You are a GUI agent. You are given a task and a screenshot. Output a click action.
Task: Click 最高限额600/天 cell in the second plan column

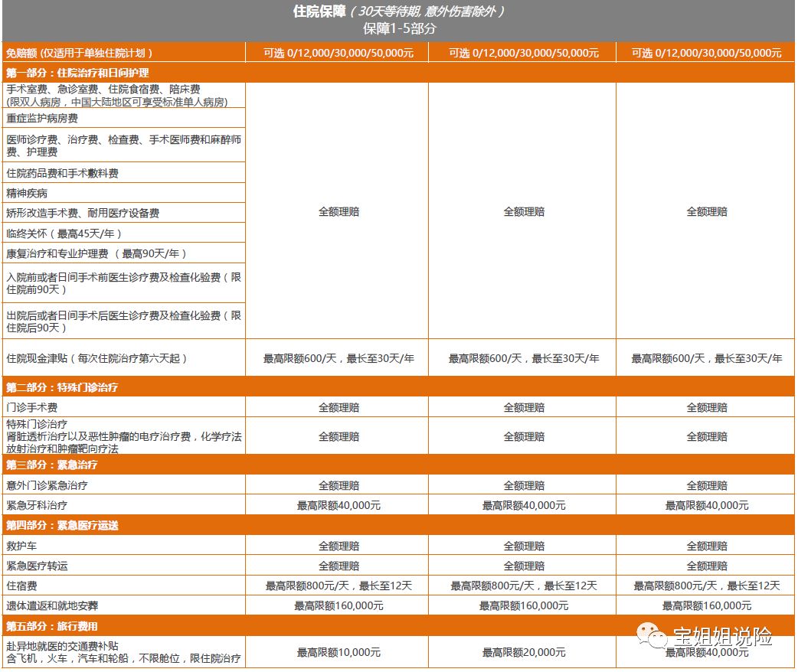pyautogui.click(x=524, y=358)
